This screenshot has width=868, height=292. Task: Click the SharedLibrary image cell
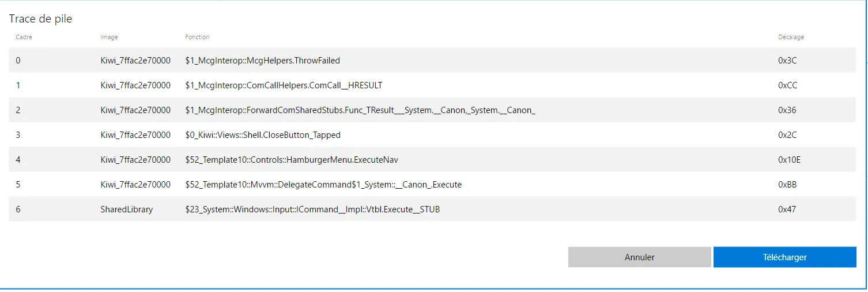pyautogui.click(x=127, y=209)
